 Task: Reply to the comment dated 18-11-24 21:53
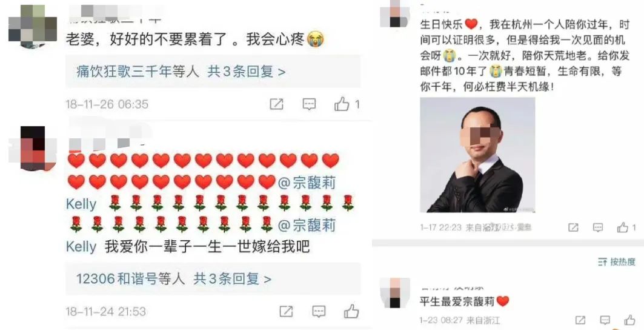(319, 311)
